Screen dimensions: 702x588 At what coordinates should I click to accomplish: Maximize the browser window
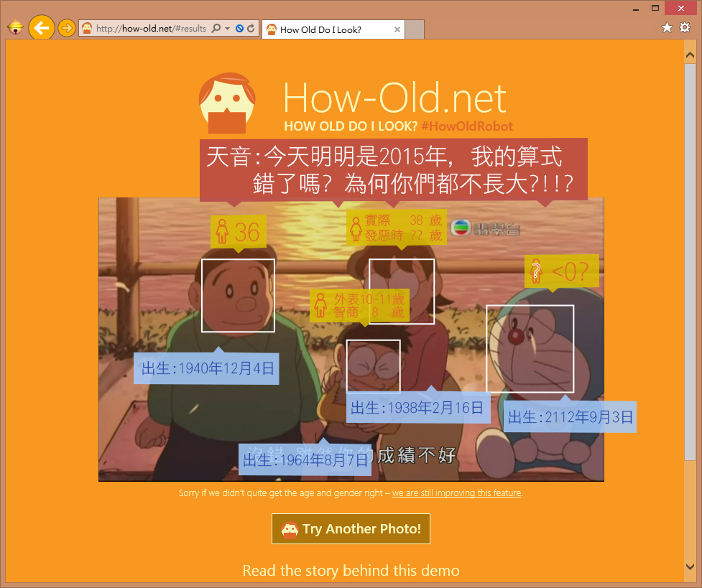[655, 8]
